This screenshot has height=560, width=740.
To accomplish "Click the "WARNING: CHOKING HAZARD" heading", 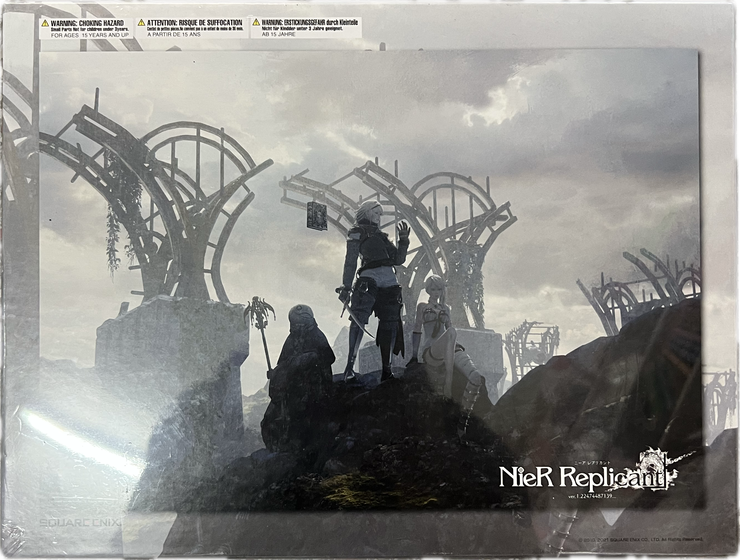I will tap(87, 23).
